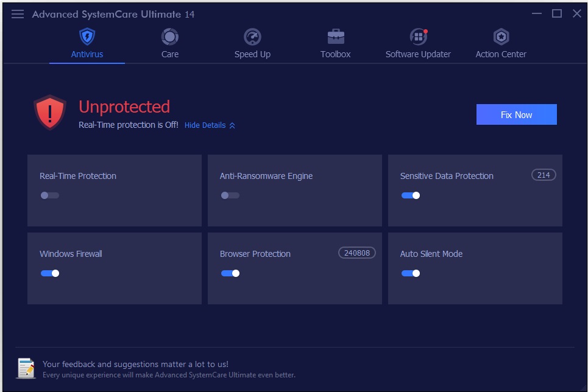This screenshot has height=392, width=588.
Task: Click the Toolbox briefcase icon
Action: (x=336, y=37)
